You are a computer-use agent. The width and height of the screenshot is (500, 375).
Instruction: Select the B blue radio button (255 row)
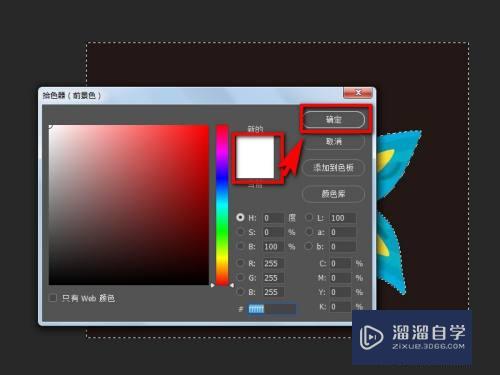click(x=240, y=292)
